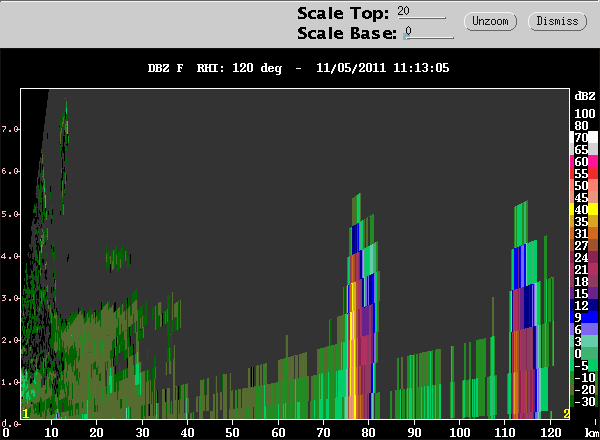Click the 7.0 height axis label

coord(10,129)
